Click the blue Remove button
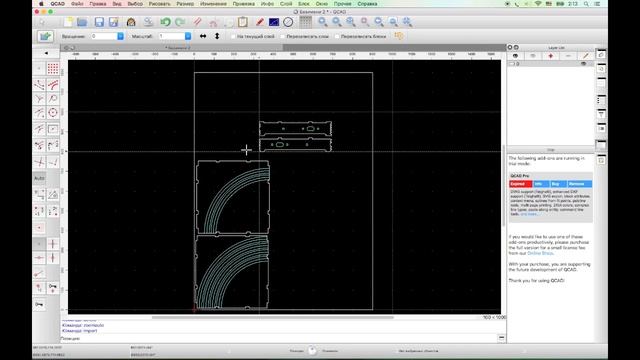This screenshot has width=640, height=360. pos(579,184)
